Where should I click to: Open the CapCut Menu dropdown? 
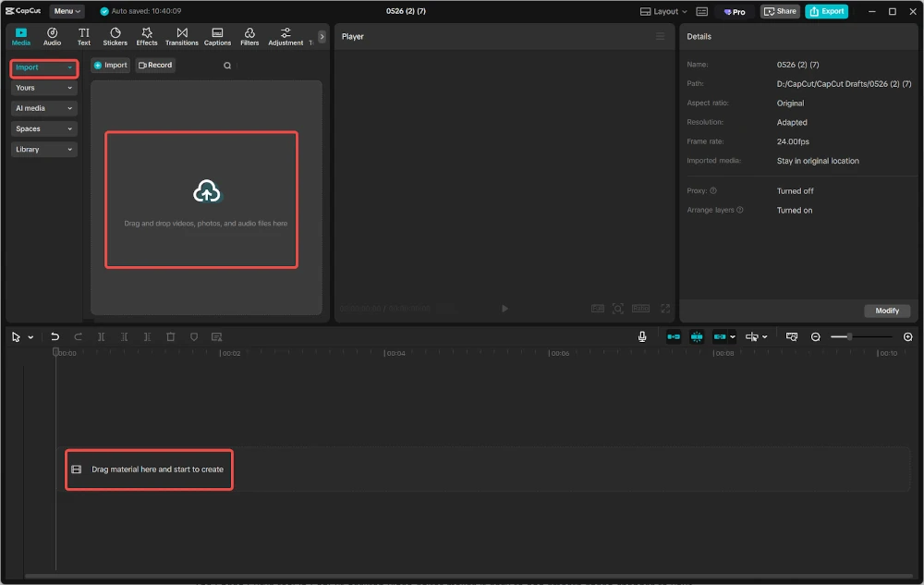pyautogui.click(x=66, y=11)
